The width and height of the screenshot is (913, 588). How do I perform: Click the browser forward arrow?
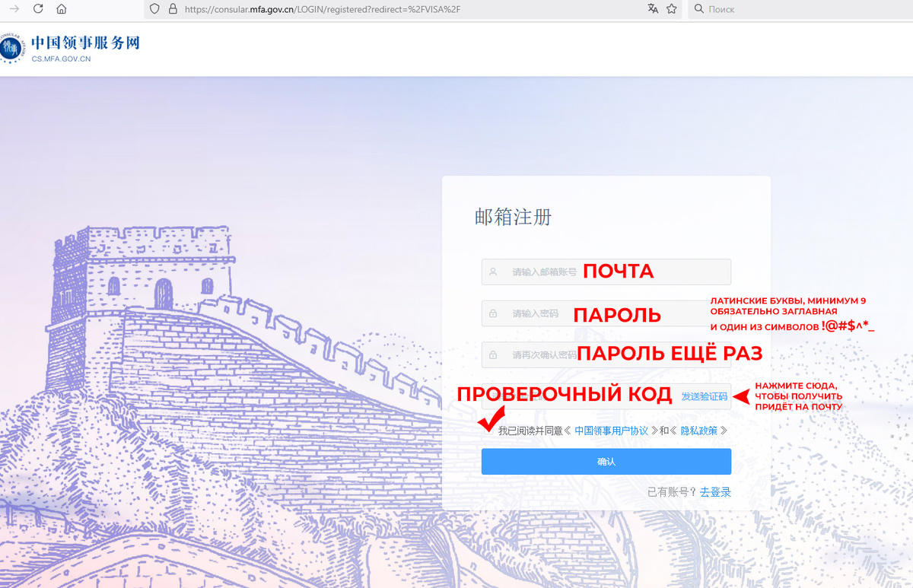[14, 9]
